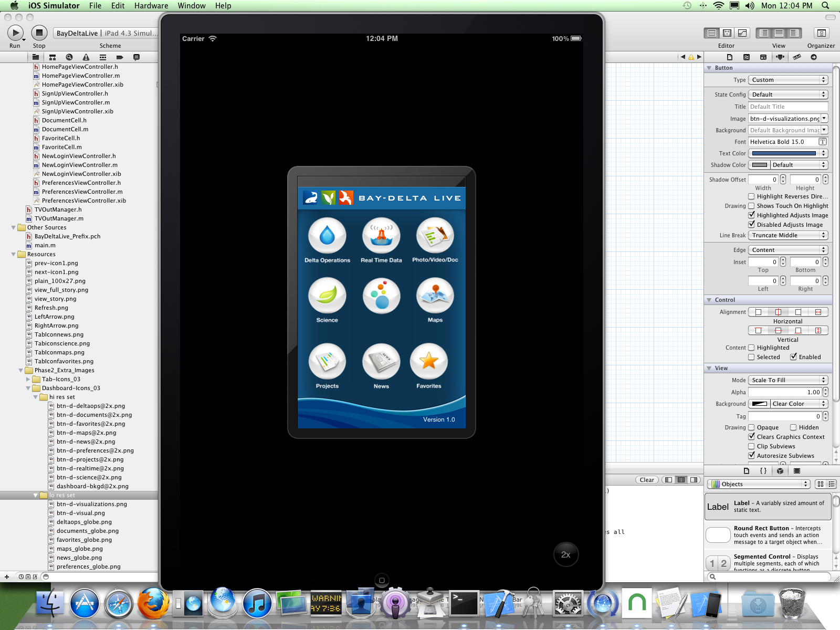Check the Highlighted content checkbox

751,348
